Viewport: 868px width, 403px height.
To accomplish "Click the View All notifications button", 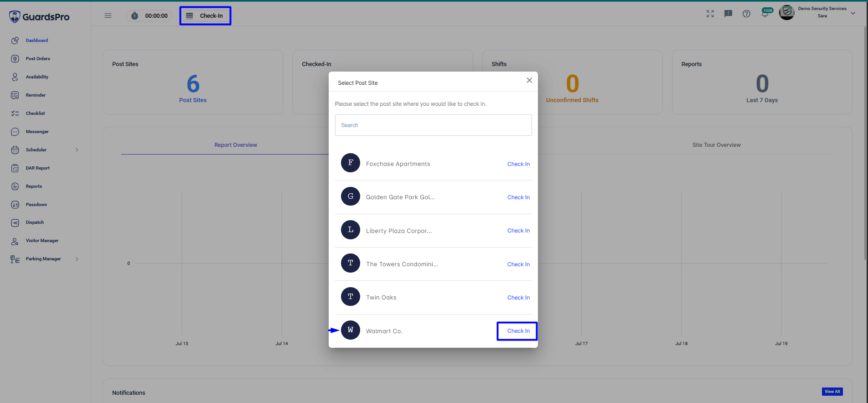I will pos(832,392).
